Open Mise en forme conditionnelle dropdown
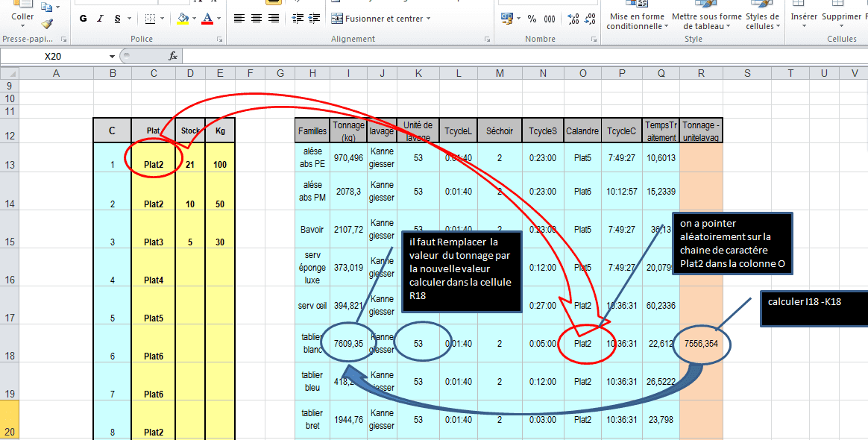Viewport: 868px width, 440px height. pyautogui.click(x=636, y=21)
